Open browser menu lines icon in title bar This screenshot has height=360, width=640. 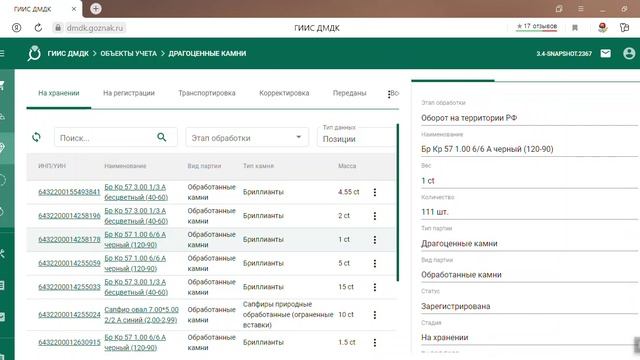580,9
